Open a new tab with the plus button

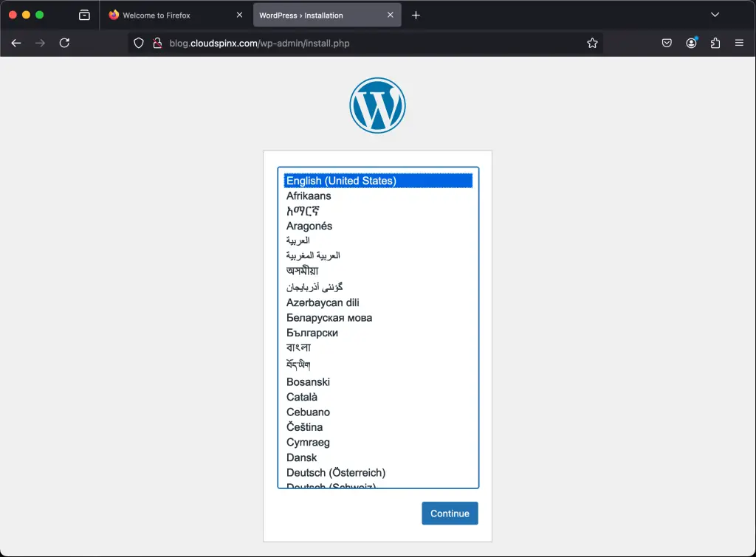[x=415, y=14]
